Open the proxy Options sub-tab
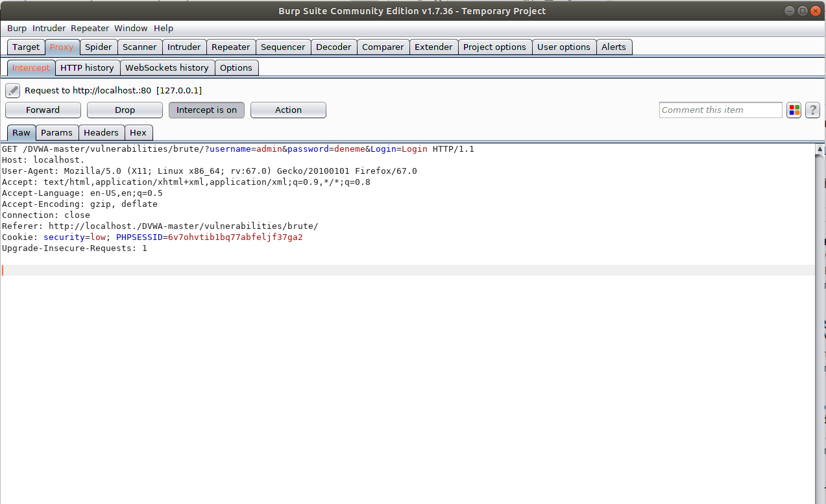Screen dimensions: 826x504 [236, 67]
